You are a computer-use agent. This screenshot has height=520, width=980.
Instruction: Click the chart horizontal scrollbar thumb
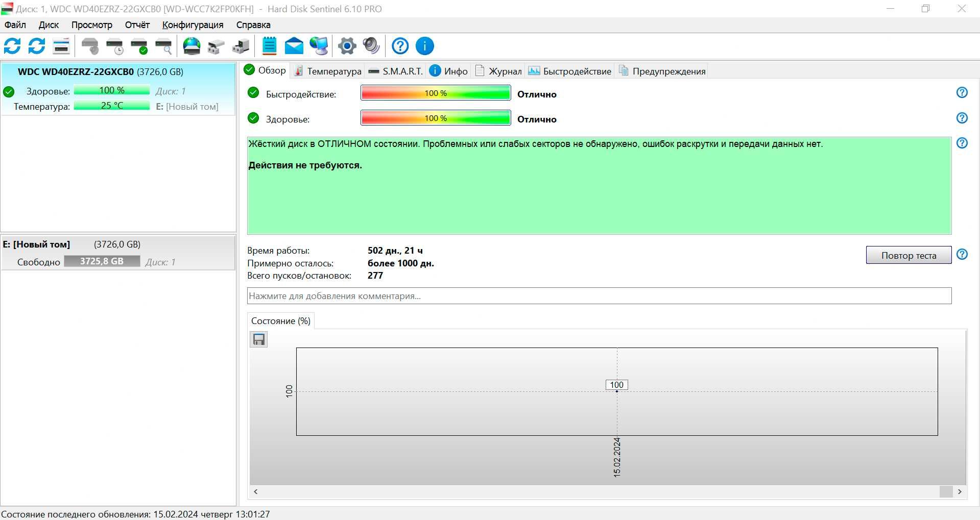(946, 491)
